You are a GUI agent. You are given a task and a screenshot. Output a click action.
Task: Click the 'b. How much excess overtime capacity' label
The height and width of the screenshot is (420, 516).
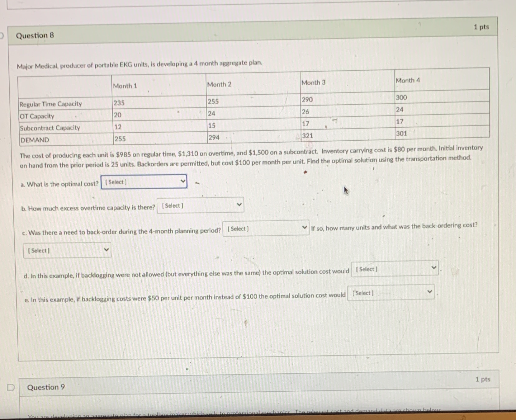click(x=88, y=208)
